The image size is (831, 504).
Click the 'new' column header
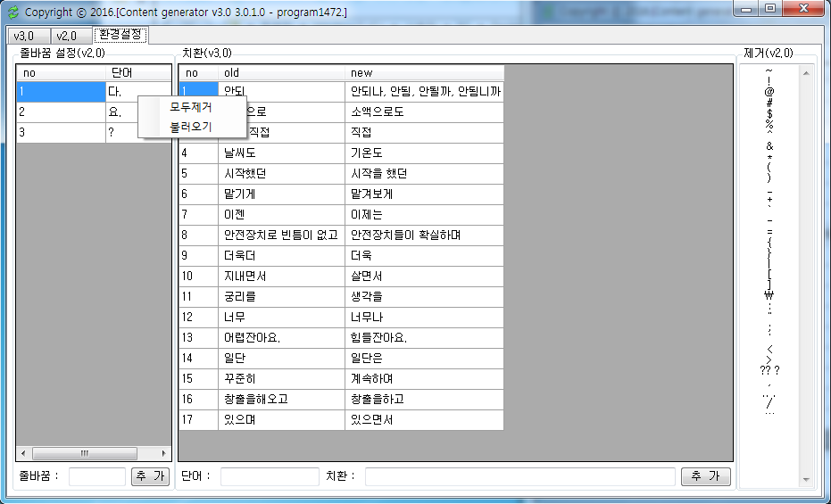pos(424,72)
